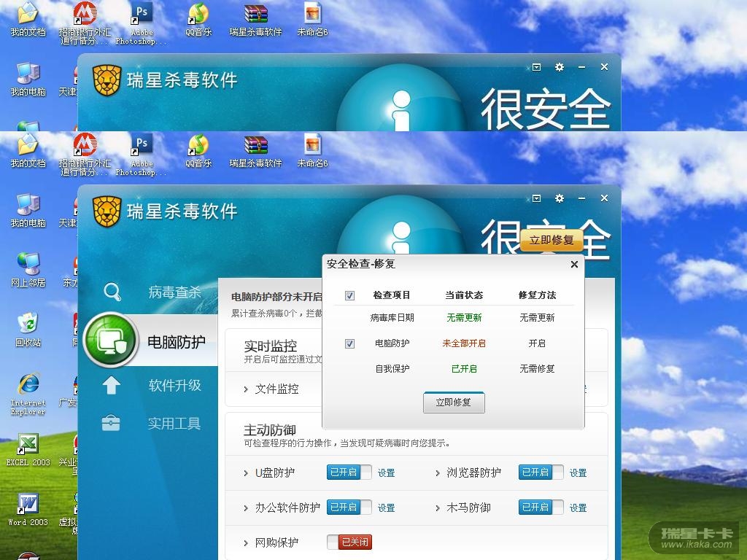Image resolution: width=747 pixels, height=560 pixels.
Task: Uncheck the 电脑防护 row checkbox in dialog
Action: (x=349, y=343)
